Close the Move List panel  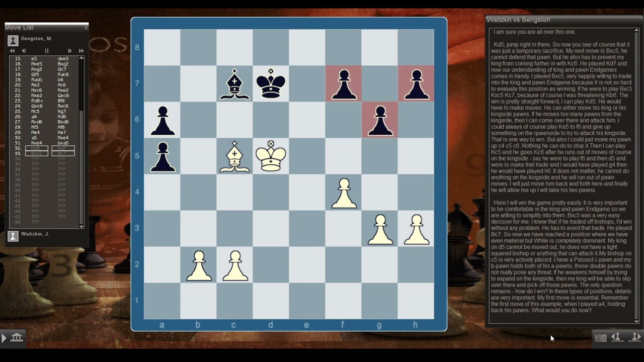(x=86, y=27)
